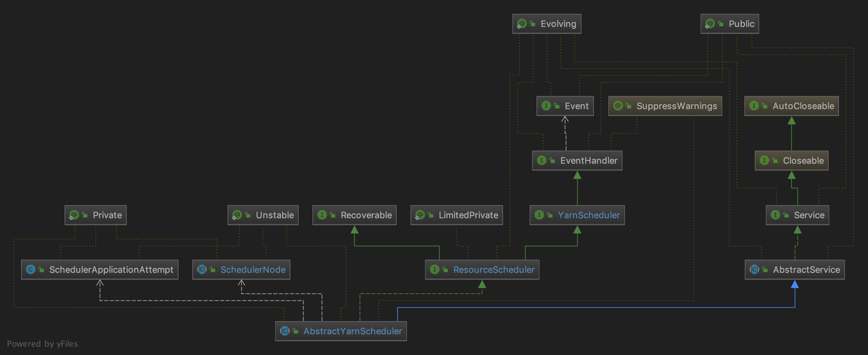
Task: Click the interface icon on the AutoCloseable node
Action: coord(754,106)
